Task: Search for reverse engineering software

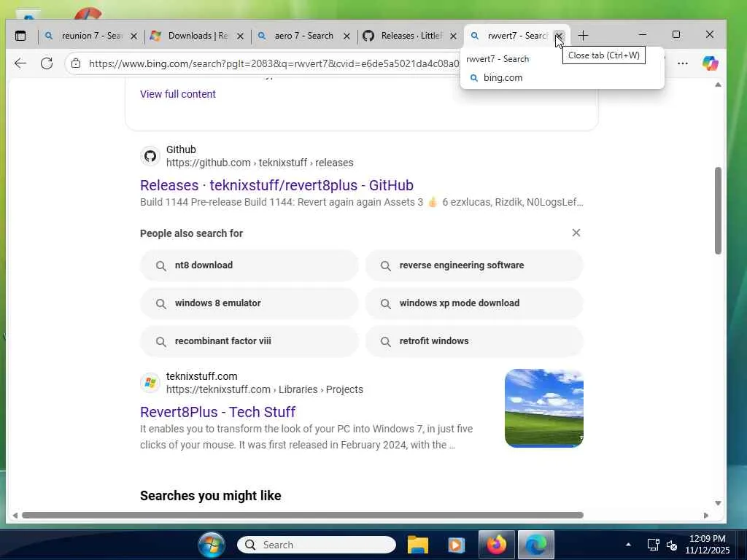Action: point(474,265)
